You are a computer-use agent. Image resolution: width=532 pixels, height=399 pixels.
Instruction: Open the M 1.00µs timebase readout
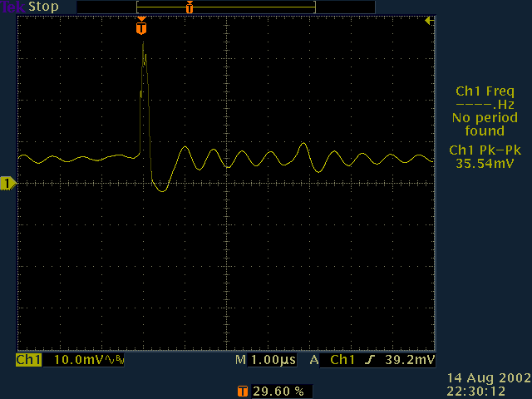click(264, 361)
